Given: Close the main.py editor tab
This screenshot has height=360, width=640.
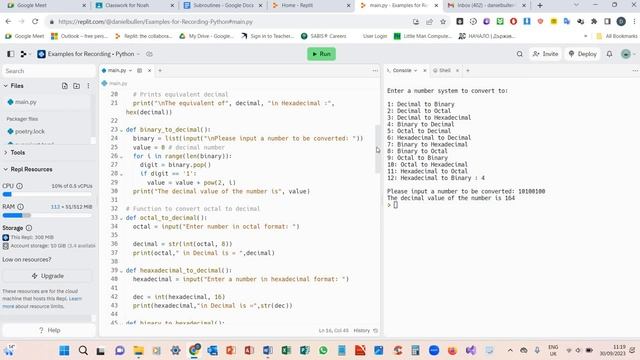Looking at the screenshot, I should [149, 71].
